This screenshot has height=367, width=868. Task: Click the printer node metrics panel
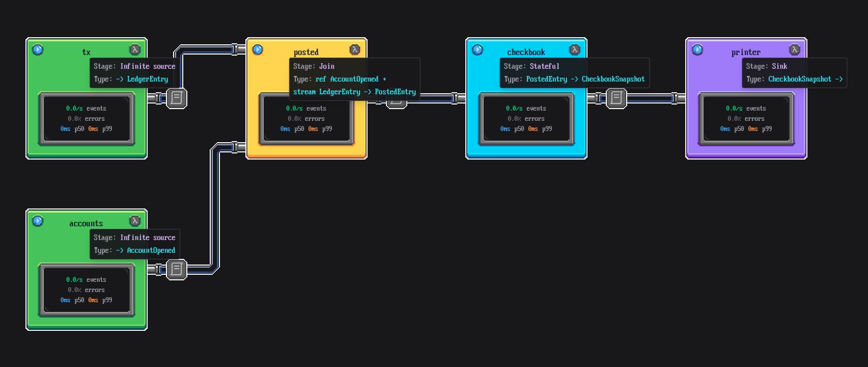coord(746,119)
